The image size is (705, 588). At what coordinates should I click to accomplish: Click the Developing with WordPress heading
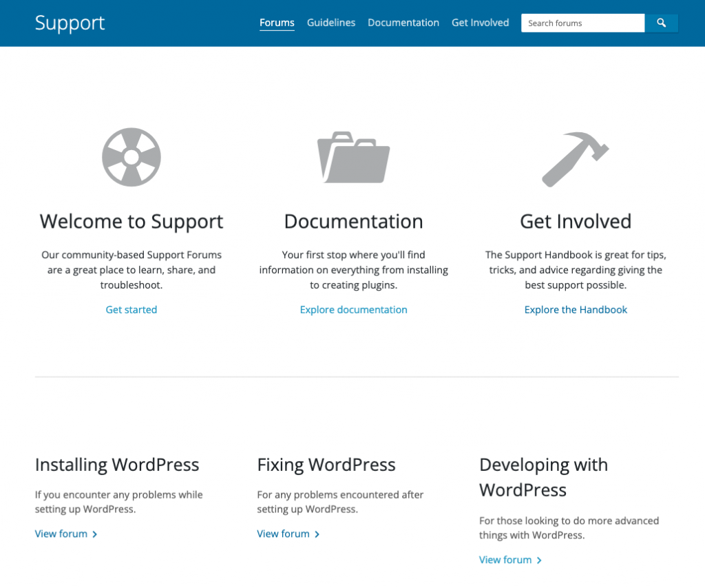(544, 477)
